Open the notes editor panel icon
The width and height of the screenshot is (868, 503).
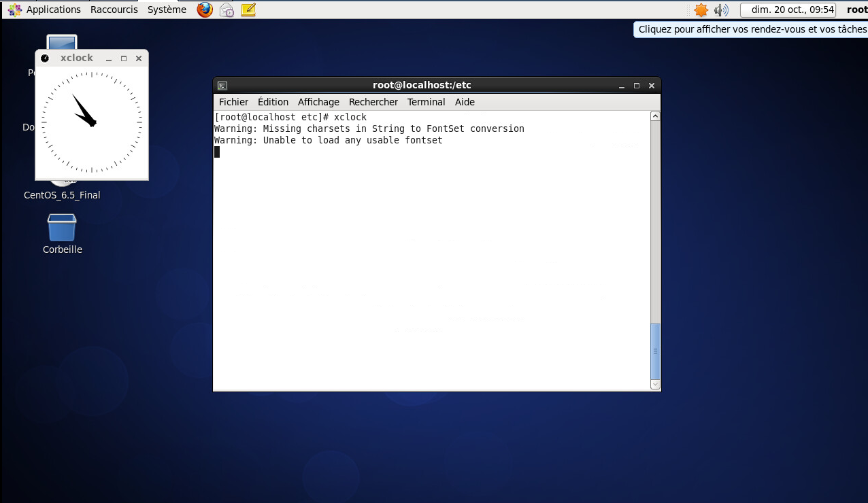(x=248, y=10)
